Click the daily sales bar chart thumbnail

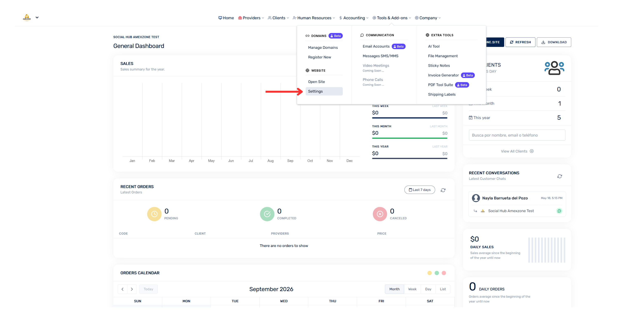click(547, 250)
